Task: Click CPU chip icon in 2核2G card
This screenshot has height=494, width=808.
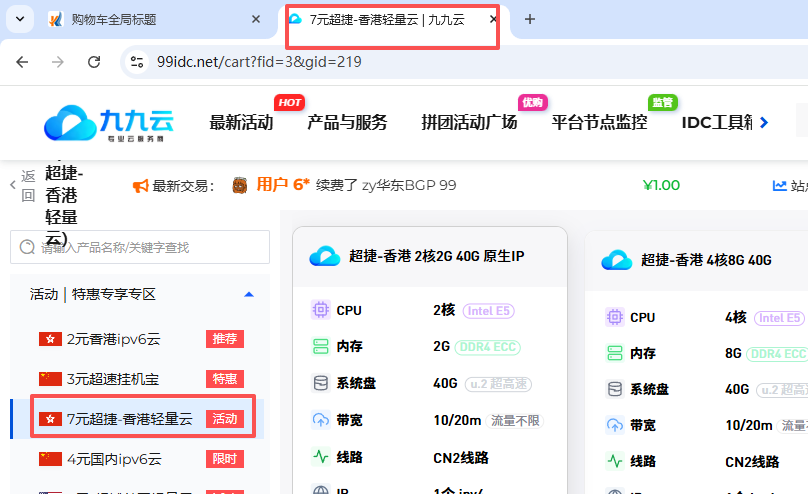Action: pyautogui.click(x=321, y=310)
